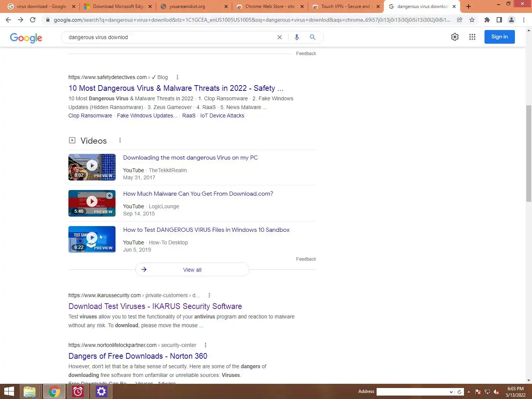Image resolution: width=532 pixels, height=399 pixels.
Task: Open site info via the lock icon
Action: [x=47, y=20]
